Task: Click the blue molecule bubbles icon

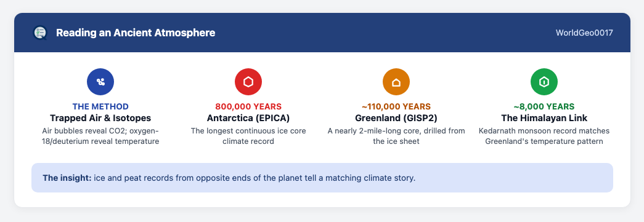Action: (100, 82)
